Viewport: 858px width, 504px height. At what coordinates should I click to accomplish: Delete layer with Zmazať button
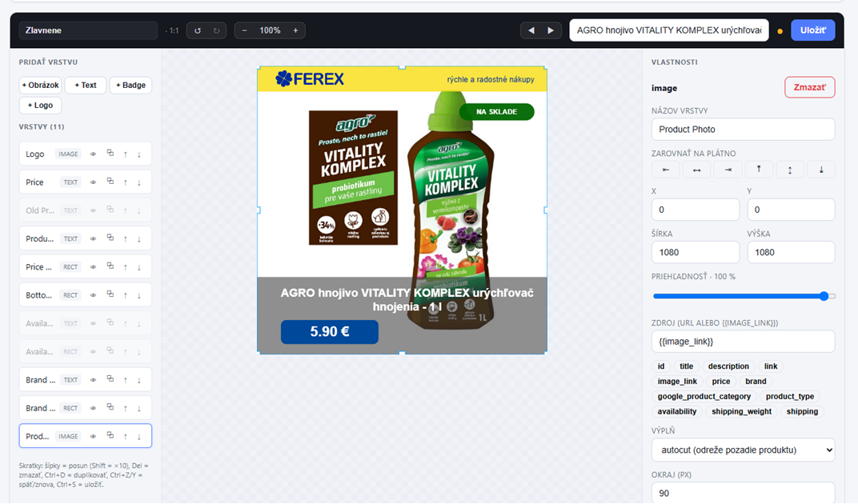(810, 87)
